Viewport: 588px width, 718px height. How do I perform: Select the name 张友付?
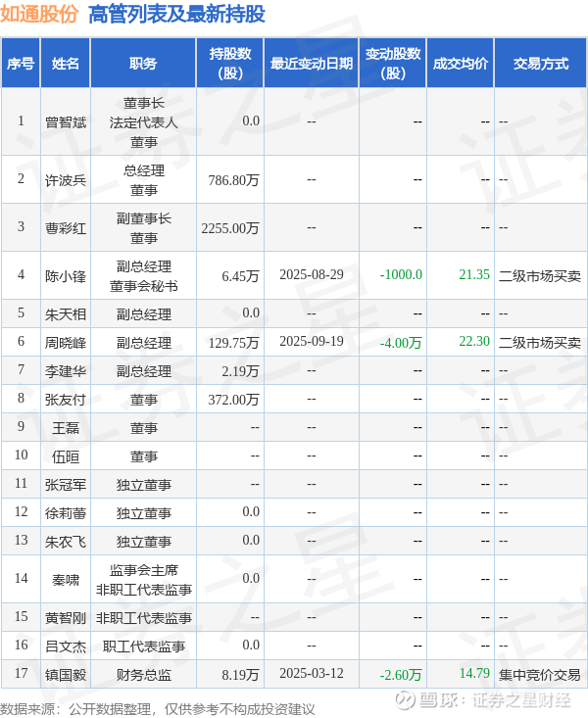[x=66, y=400]
